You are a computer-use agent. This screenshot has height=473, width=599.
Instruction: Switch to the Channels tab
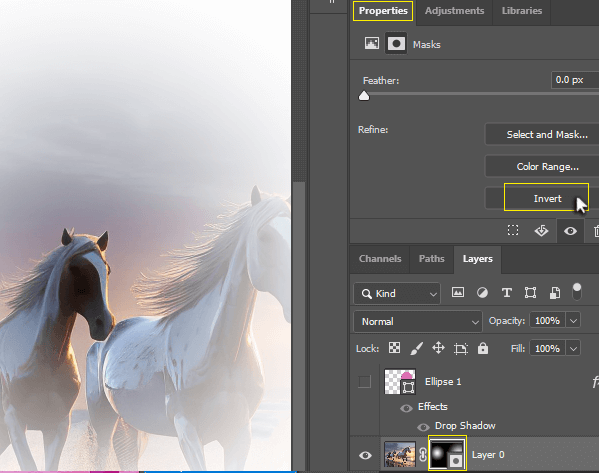380,259
